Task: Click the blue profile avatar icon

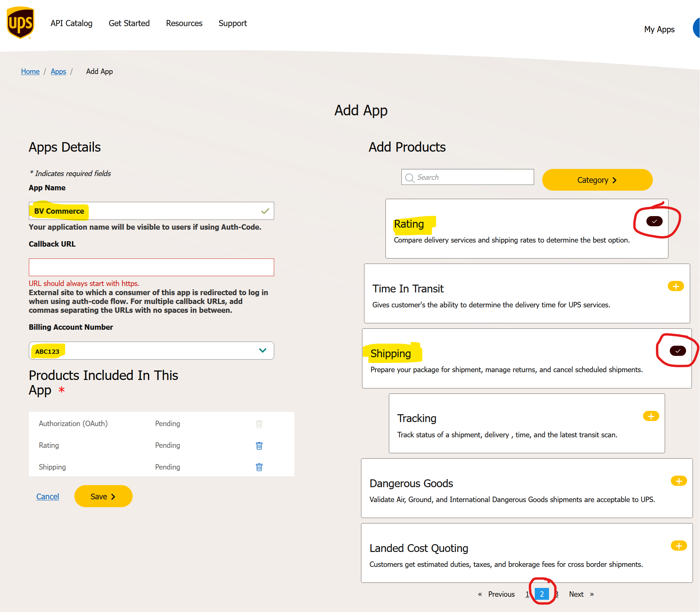Action: [696, 28]
